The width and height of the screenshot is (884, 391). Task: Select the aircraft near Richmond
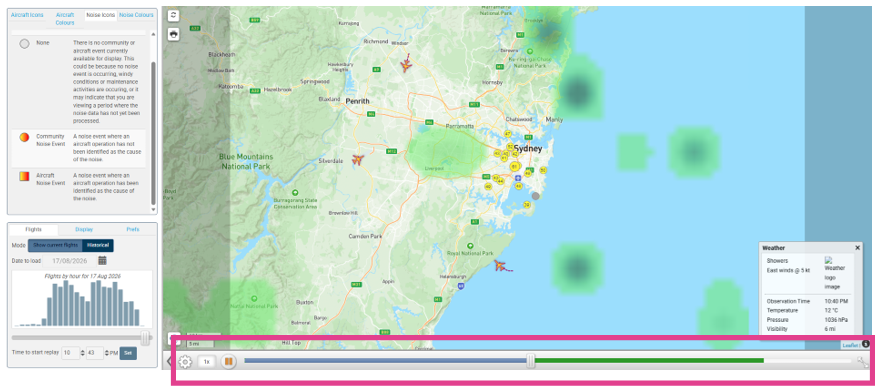click(406, 65)
